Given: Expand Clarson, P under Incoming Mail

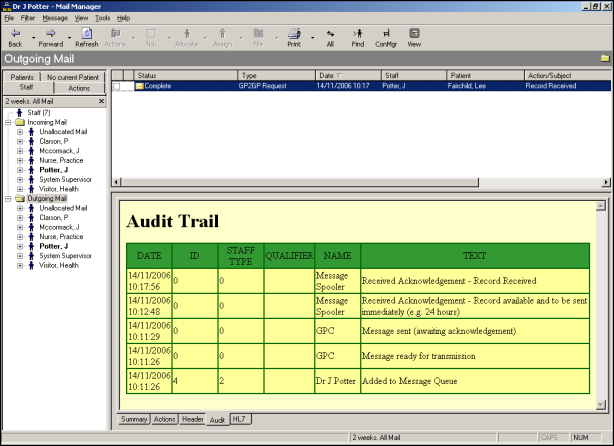Looking at the screenshot, I should (x=20, y=142).
